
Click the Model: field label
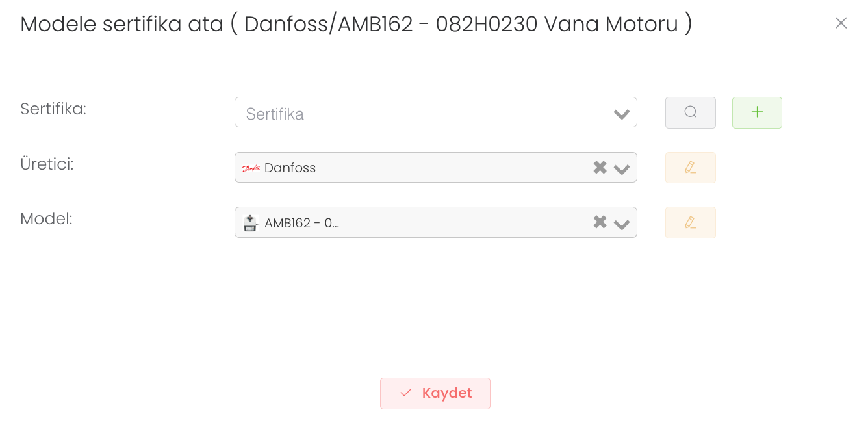tap(46, 219)
